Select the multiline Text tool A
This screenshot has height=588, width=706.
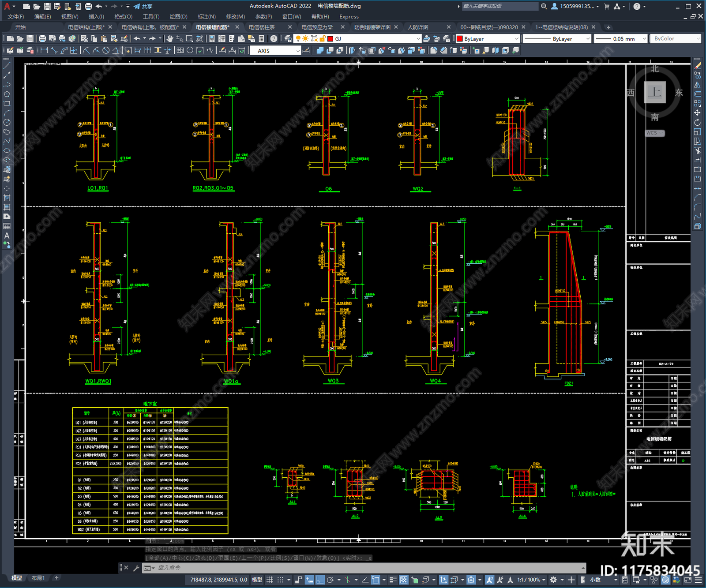7,236
